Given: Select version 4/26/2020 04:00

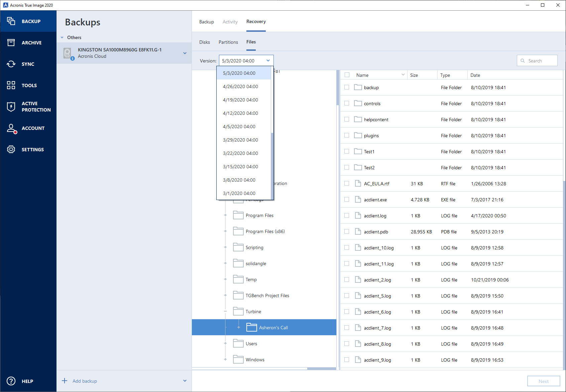Looking at the screenshot, I should pos(243,86).
